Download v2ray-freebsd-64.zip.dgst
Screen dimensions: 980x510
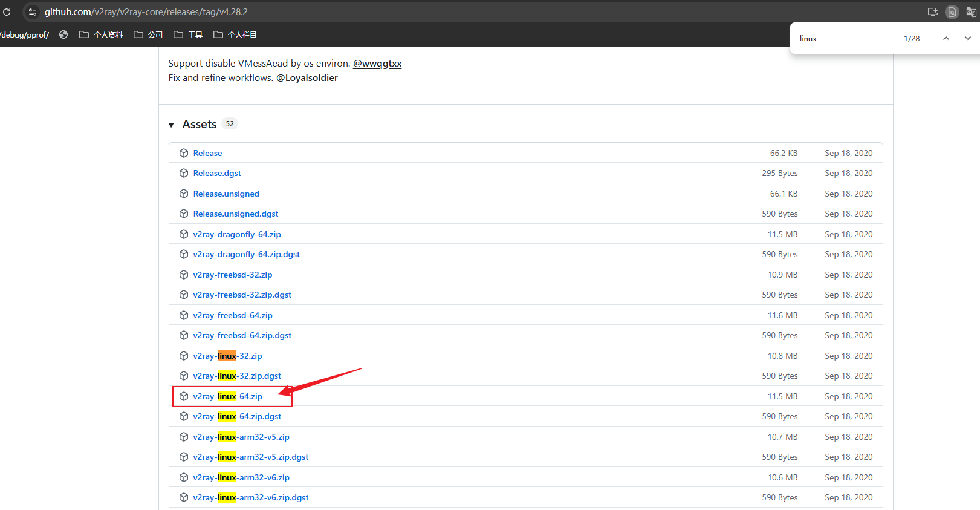tap(242, 335)
